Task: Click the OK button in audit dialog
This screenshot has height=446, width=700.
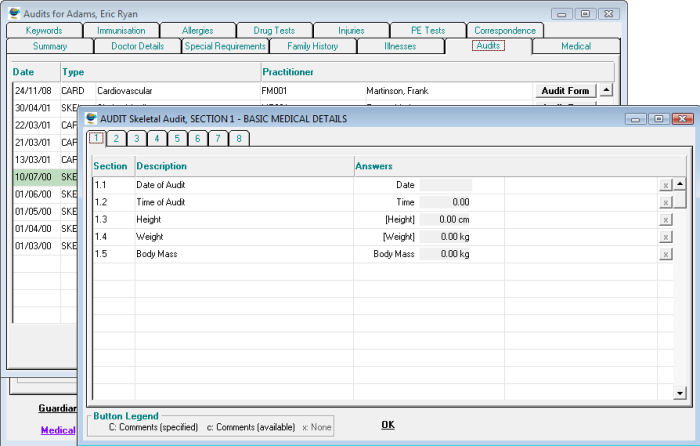Action: click(x=388, y=425)
